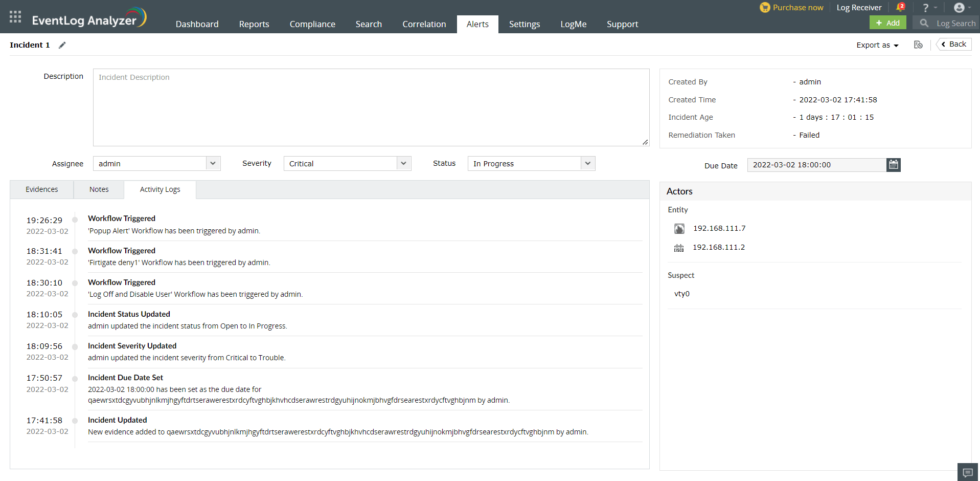
Task: Open the Severity dropdown showing Critical
Action: [x=404, y=163]
